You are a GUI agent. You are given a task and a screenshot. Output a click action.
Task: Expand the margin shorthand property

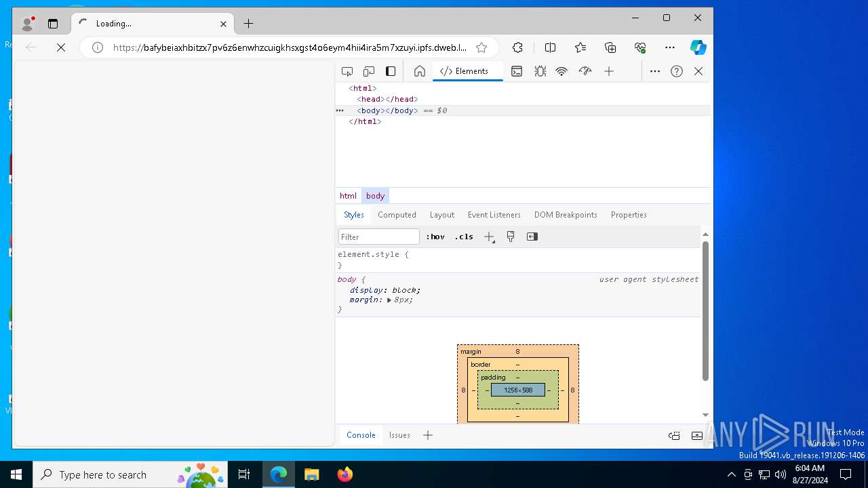(389, 300)
